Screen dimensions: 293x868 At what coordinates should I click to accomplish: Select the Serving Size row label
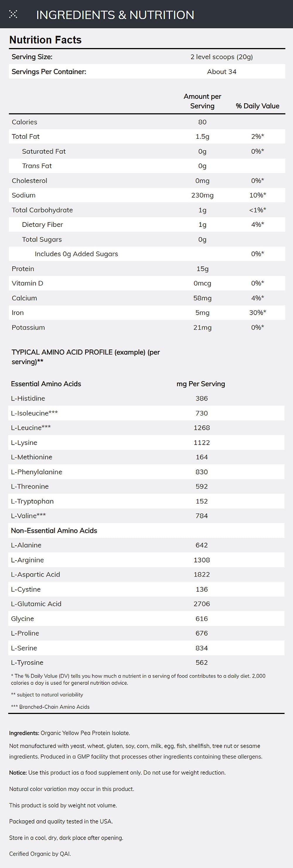click(x=32, y=57)
